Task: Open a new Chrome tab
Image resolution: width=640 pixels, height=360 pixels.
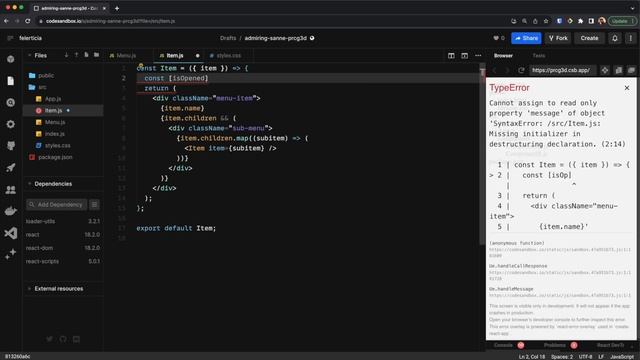Action: 117,8
